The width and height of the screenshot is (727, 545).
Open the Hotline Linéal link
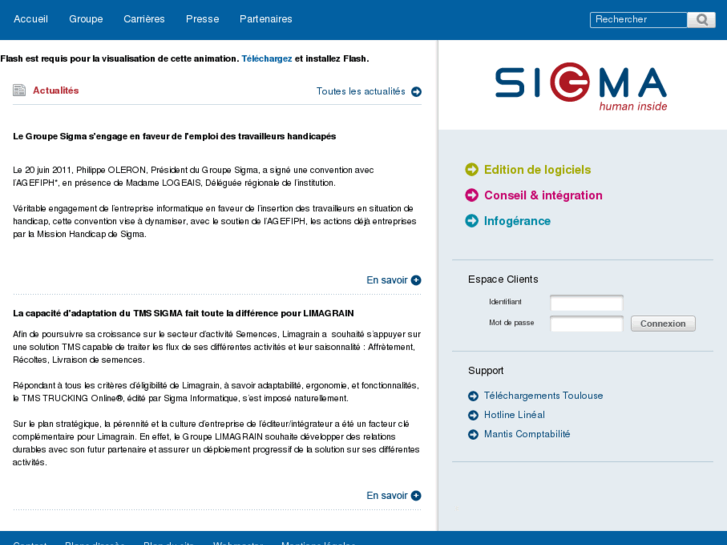pyautogui.click(x=514, y=415)
